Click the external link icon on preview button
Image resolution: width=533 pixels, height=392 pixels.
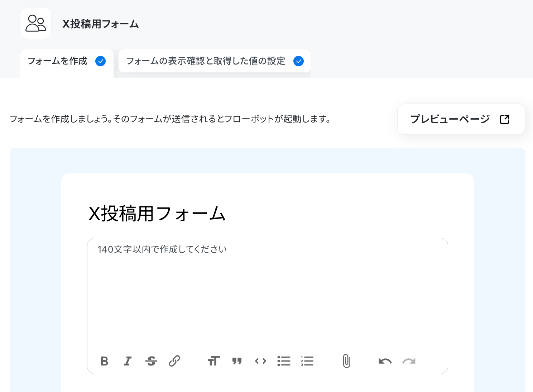[504, 119]
